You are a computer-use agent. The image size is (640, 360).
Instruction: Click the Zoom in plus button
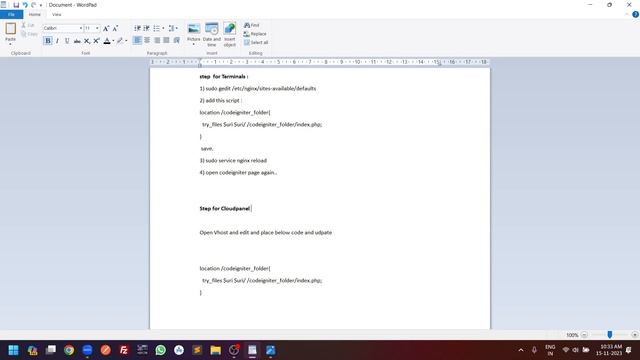635,335
